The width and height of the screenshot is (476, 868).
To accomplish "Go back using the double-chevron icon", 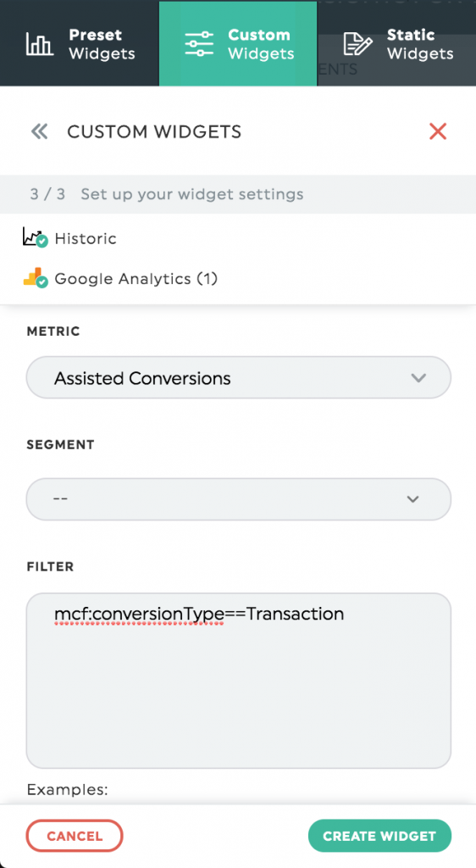I will click(39, 131).
